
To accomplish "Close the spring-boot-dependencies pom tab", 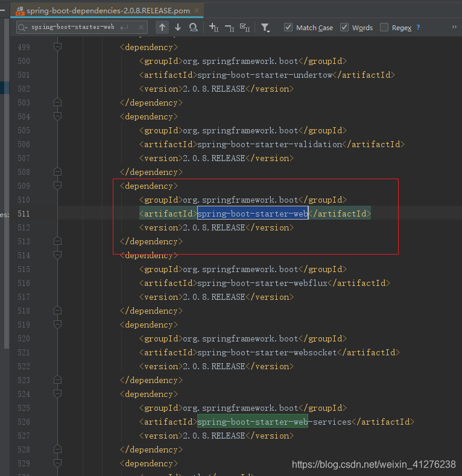I will click(x=197, y=10).
